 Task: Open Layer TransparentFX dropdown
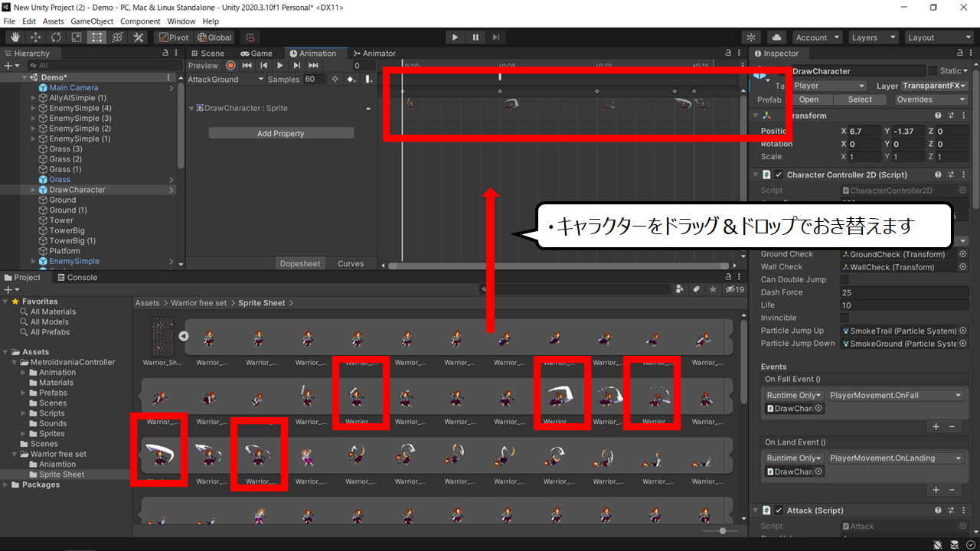coord(935,86)
